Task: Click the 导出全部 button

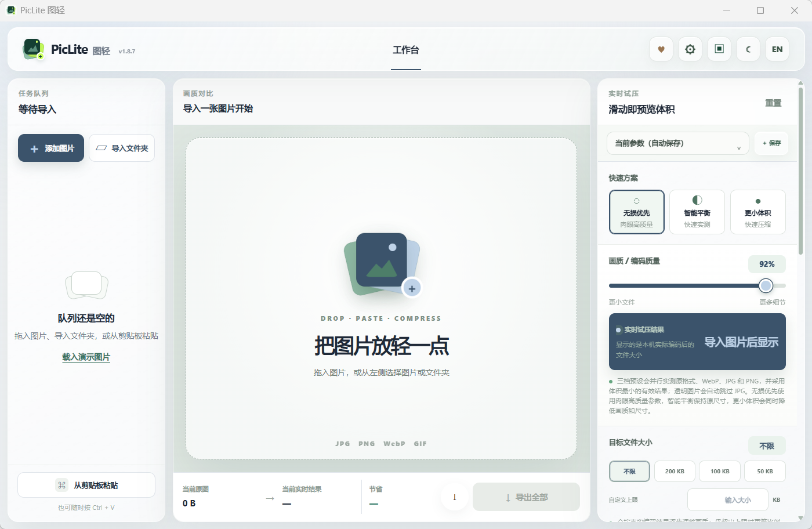Action: coord(526,497)
